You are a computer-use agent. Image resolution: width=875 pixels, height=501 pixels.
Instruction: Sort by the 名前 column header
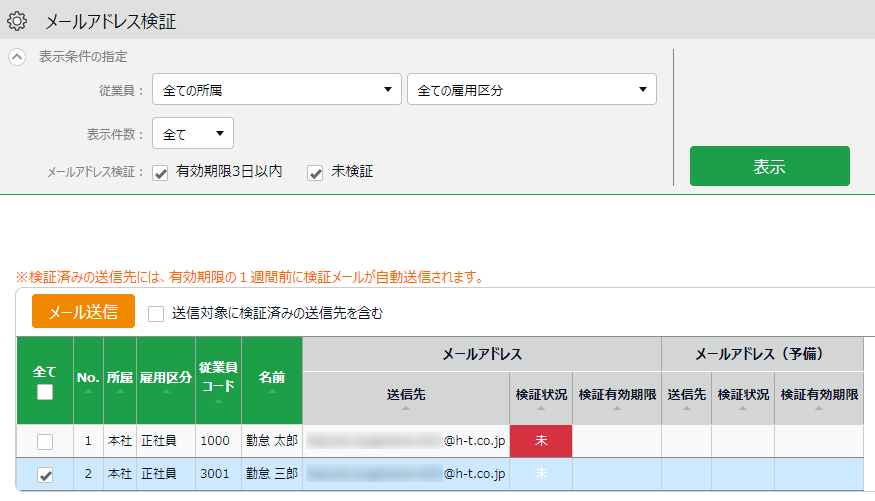[271, 380]
